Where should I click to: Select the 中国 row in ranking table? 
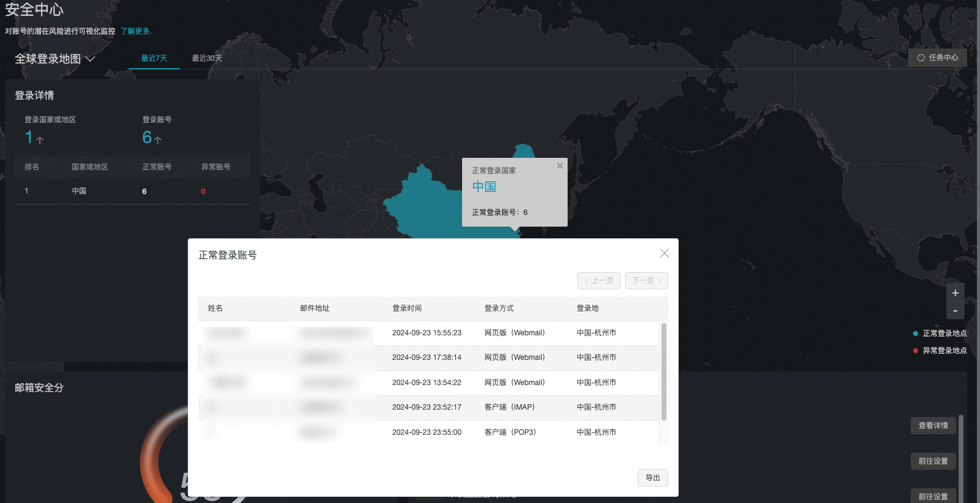[132, 192]
